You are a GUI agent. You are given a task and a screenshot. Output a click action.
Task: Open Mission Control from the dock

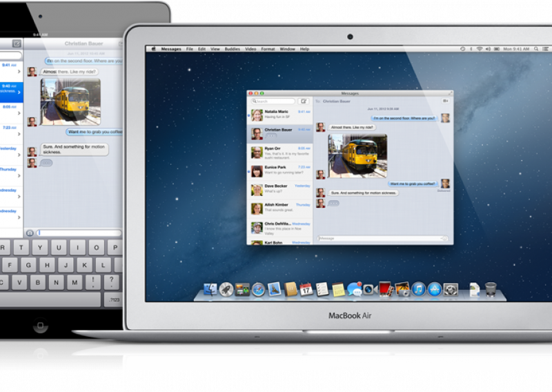coord(242,290)
